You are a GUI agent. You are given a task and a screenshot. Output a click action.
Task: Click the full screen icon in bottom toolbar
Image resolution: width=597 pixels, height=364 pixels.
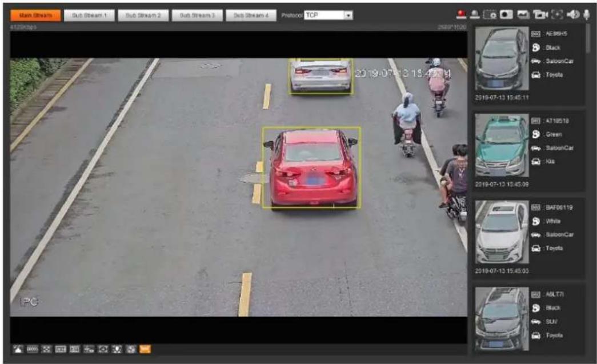click(x=46, y=349)
